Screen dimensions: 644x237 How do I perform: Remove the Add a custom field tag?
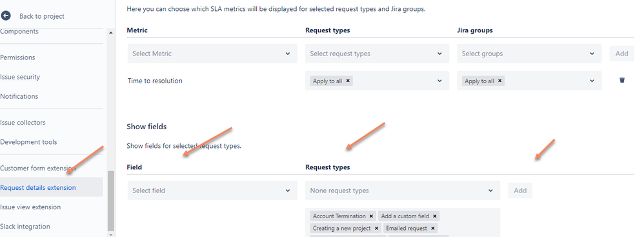click(x=434, y=216)
